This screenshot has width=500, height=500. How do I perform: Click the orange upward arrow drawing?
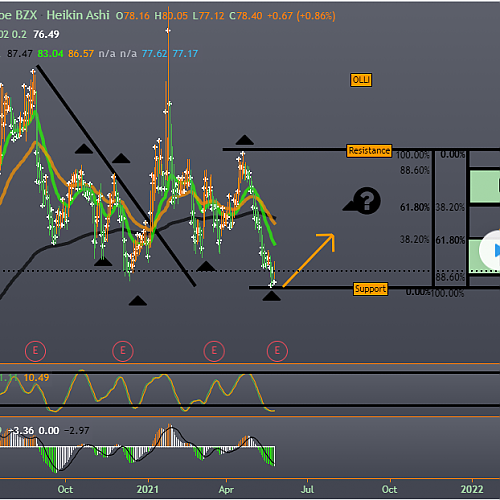click(308, 260)
